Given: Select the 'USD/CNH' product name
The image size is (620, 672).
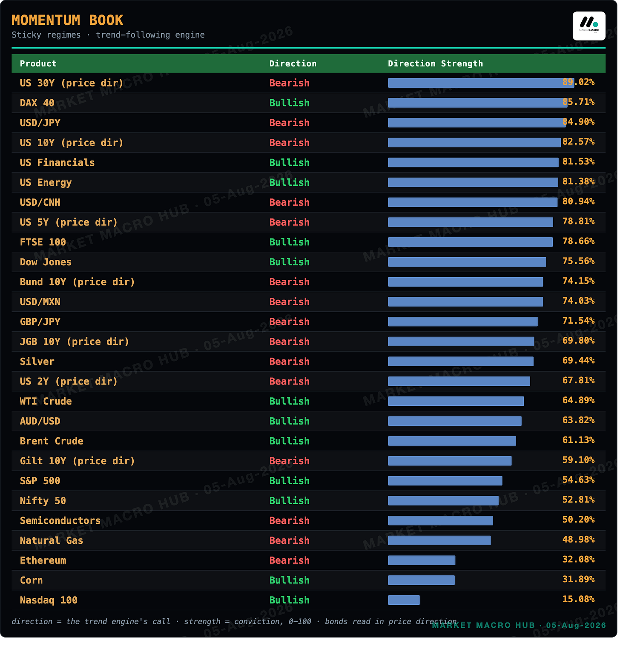Looking at the screenshot, I should coord(40,203).
